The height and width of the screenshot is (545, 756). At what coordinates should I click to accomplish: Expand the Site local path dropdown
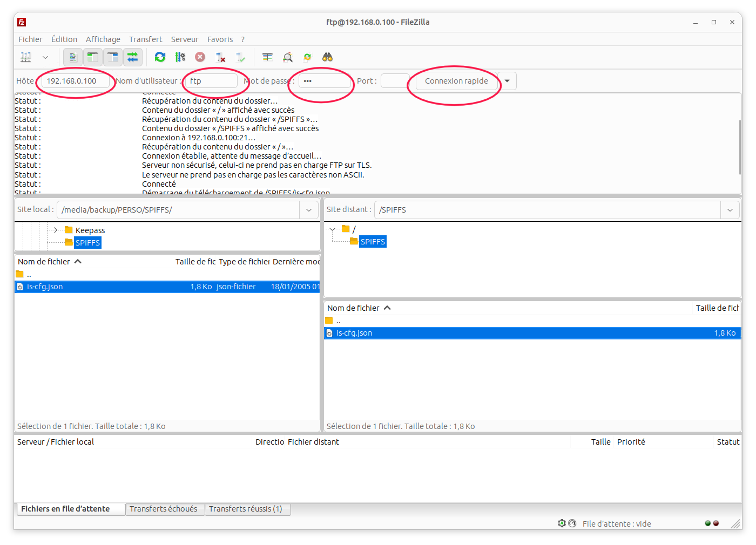309,210
